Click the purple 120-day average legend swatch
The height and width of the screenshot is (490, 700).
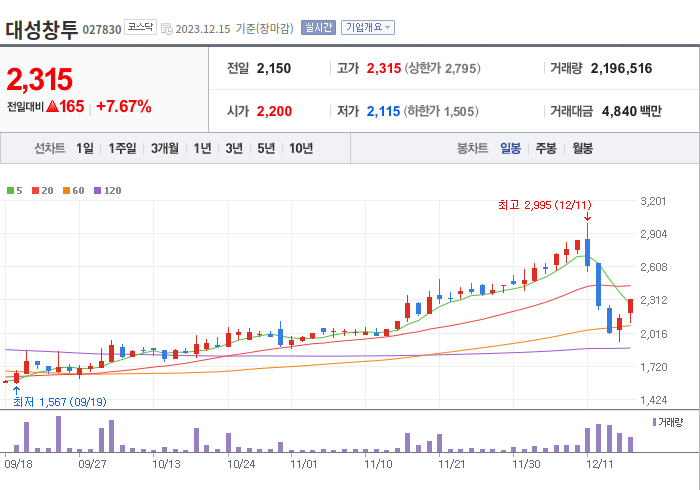pos(98,191)
